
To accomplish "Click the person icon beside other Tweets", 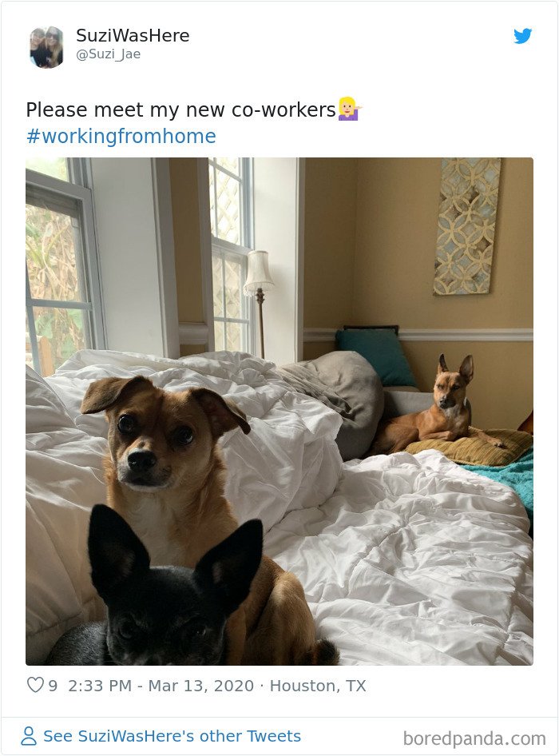I will coord(29,736).
